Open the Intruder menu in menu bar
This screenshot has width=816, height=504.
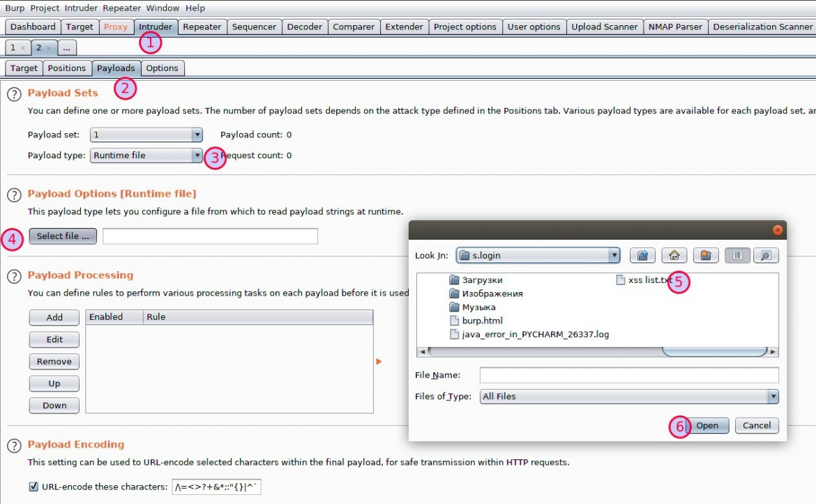tap(81, 8)
